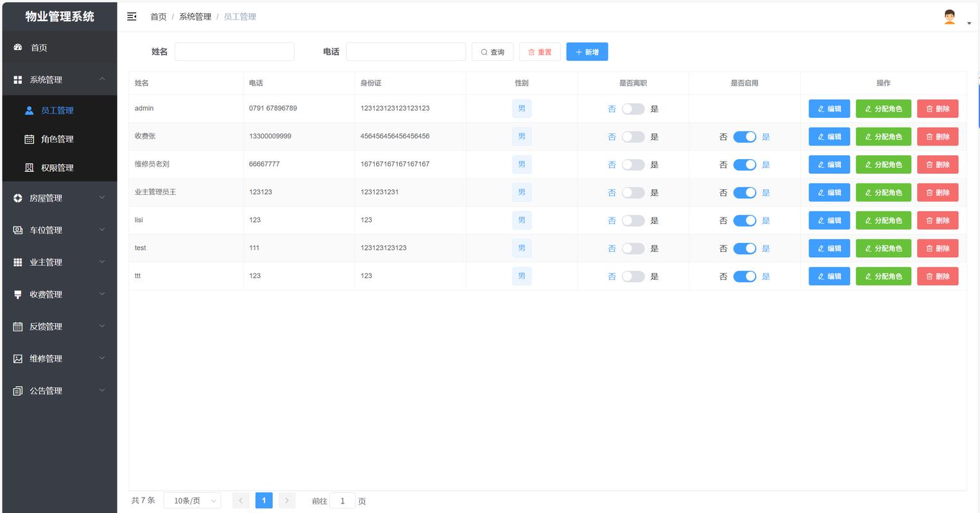Click the 车位管理 parking management icon
This screenshot has height=513, width=980.
coord(17,230)
